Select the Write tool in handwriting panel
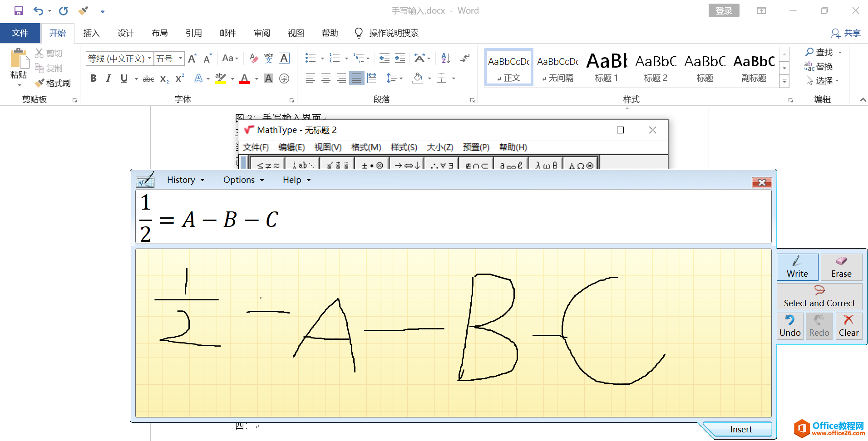This screenshot has height=441, width=868. click(797, 267)
